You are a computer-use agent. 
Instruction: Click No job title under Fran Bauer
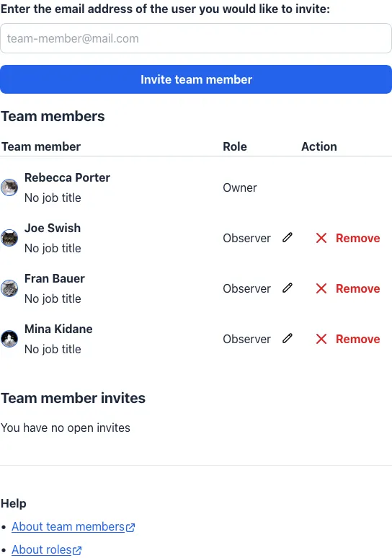(53, 299)
